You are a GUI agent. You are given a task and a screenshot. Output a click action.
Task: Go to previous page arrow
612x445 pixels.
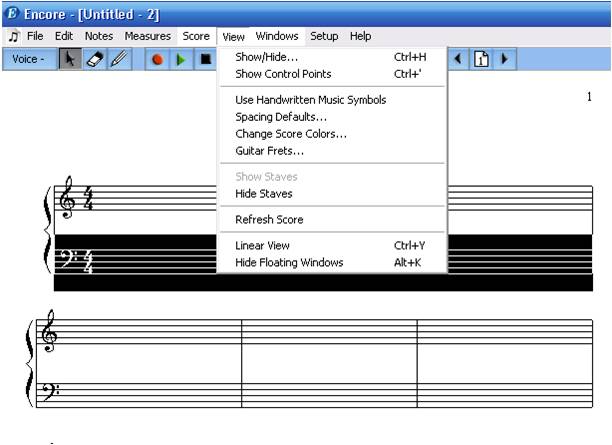pos(459,59)
